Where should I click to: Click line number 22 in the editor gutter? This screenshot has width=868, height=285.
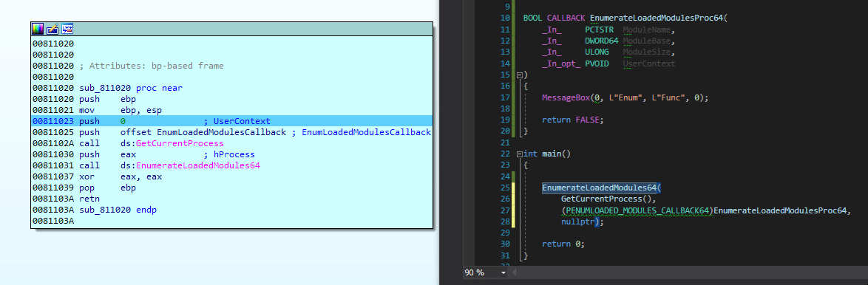[504, 154]
